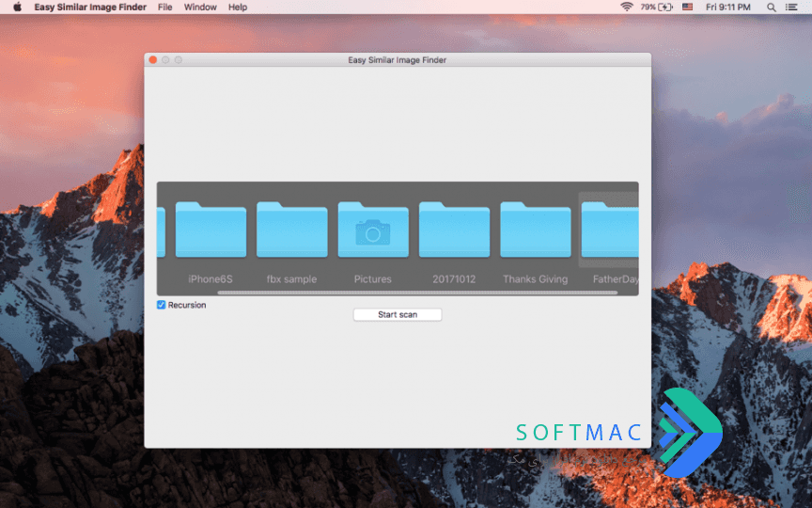Image resolution: width=812 pixels, height=508 pixels.
Task: Click the Pictures label text
Action: [x=373, y=278]
